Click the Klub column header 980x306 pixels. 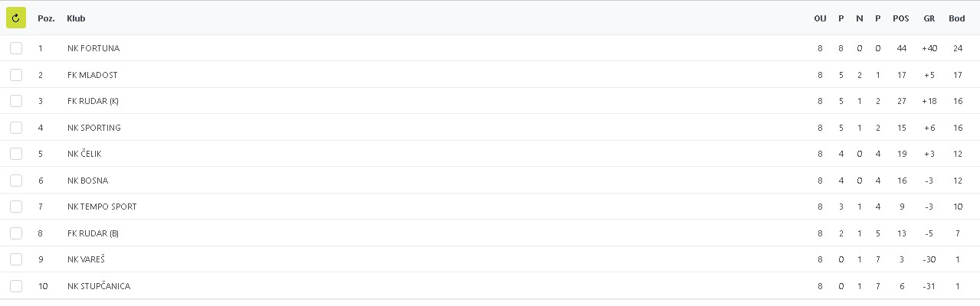tap(75, 18)
